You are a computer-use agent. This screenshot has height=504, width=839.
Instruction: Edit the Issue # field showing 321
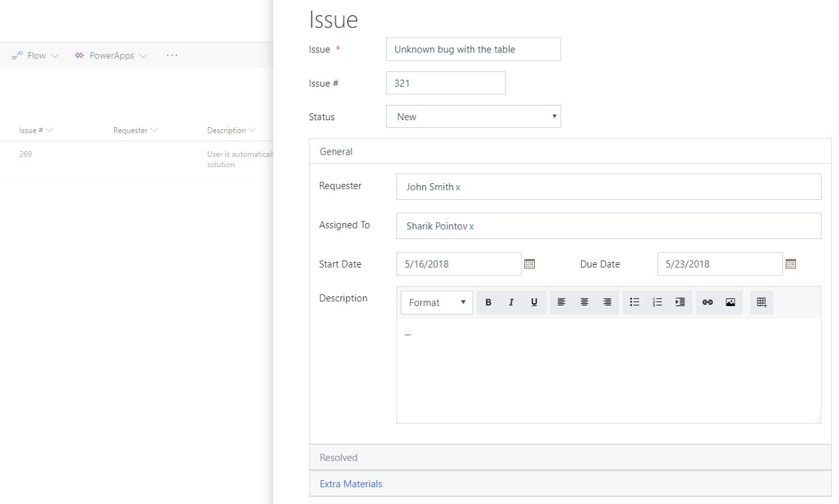click(445, 82)
